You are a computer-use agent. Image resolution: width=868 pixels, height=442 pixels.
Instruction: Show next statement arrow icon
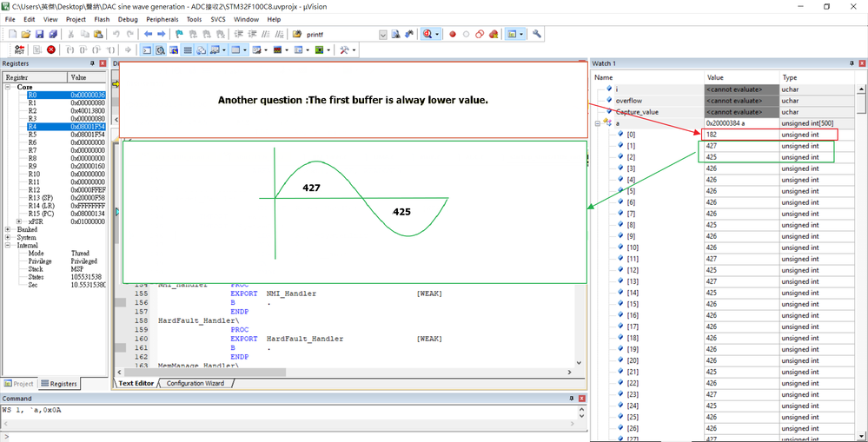128,49
